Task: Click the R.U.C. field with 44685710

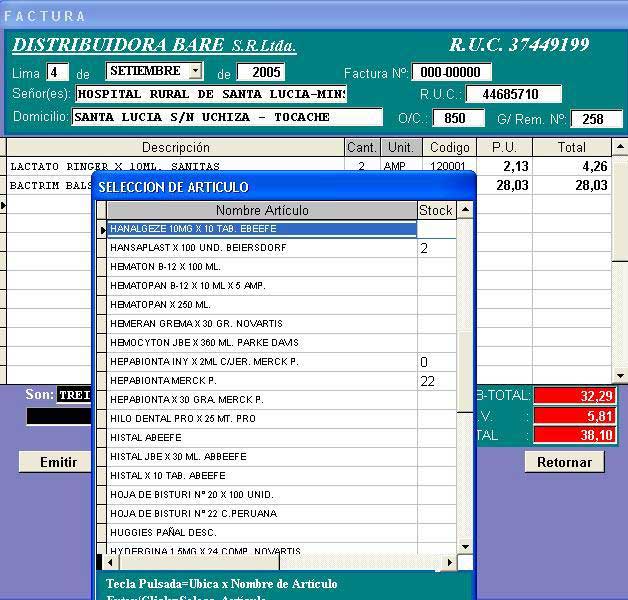Action: point(514,95)
